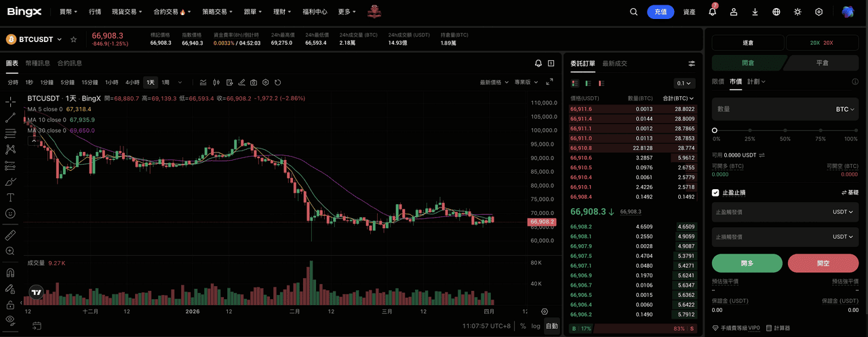Select the text tool in chart sidebar

[x=10, y=197]
